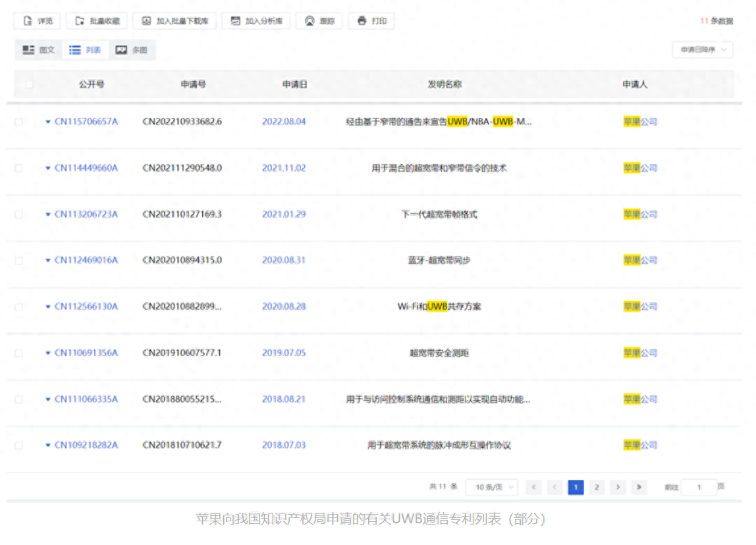Open the 详览 detail view button
The height and width of the screenshot is (545, 756).
38,20
